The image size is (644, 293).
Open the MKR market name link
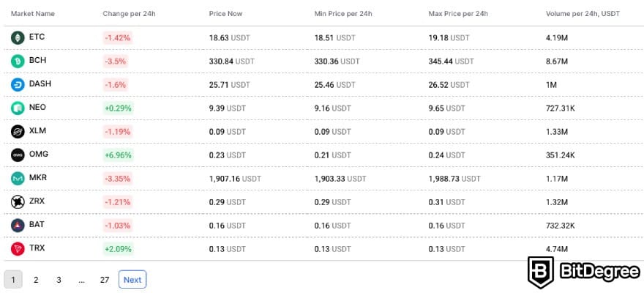point(39,178)
